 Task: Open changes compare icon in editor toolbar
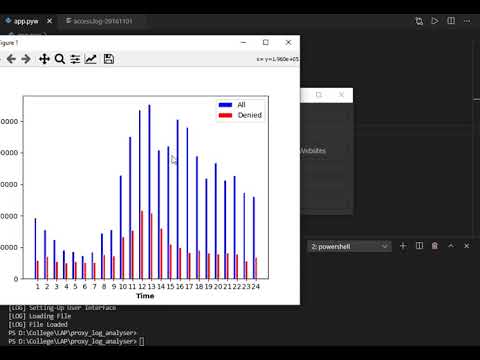(x=419, y=21)
